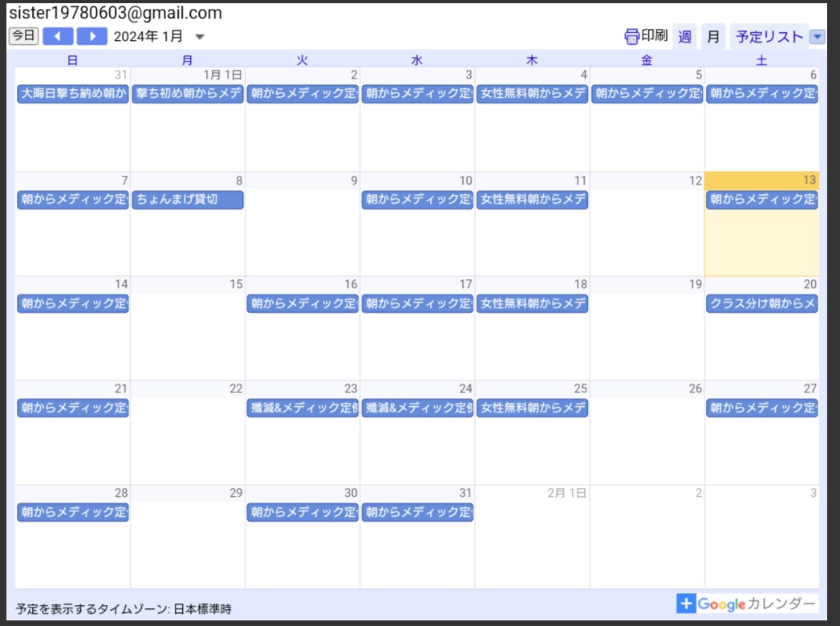Open the 女性無料 event on the 25th
Image resolution: width=840 pixels, height=626 pixels.
point(532,408)
